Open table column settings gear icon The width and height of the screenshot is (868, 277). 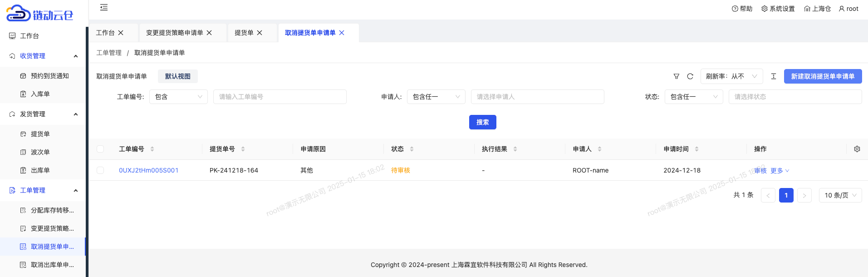(857, 149)
